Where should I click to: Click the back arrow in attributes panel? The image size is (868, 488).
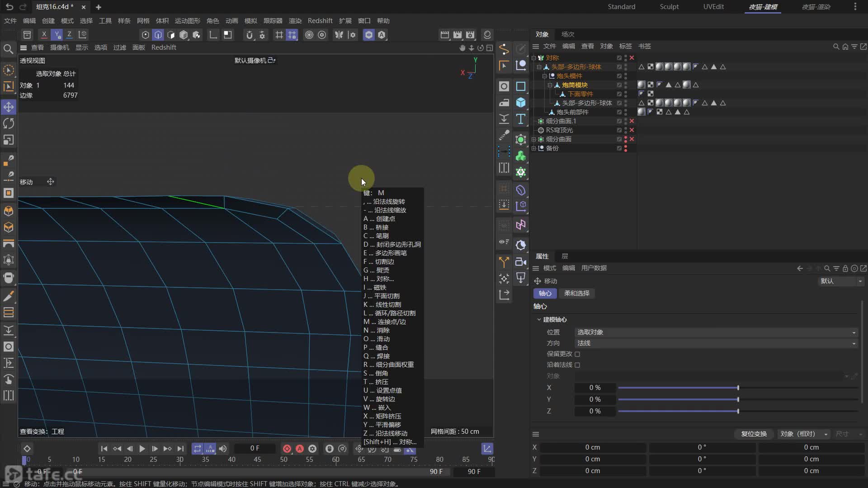tap(800, 268)
